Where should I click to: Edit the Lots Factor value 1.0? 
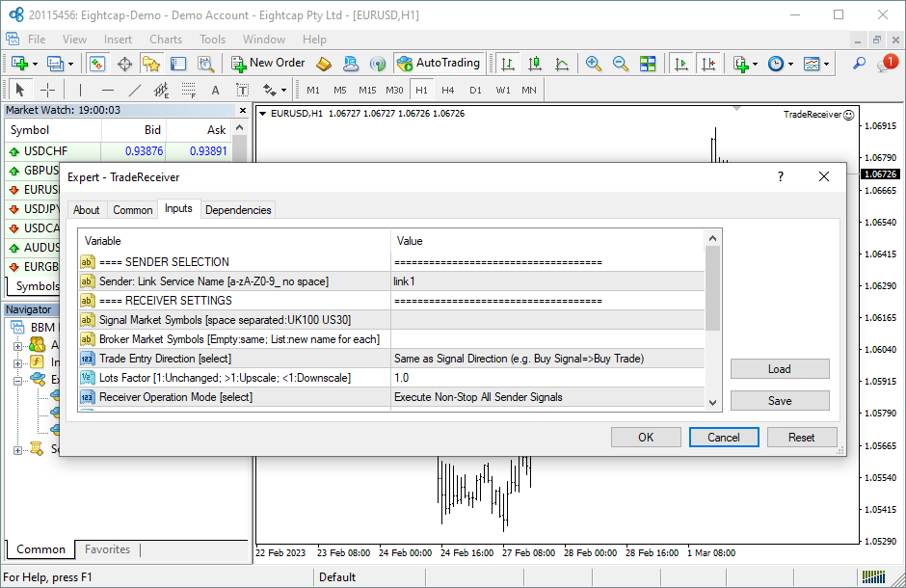[x=547, y=378]
